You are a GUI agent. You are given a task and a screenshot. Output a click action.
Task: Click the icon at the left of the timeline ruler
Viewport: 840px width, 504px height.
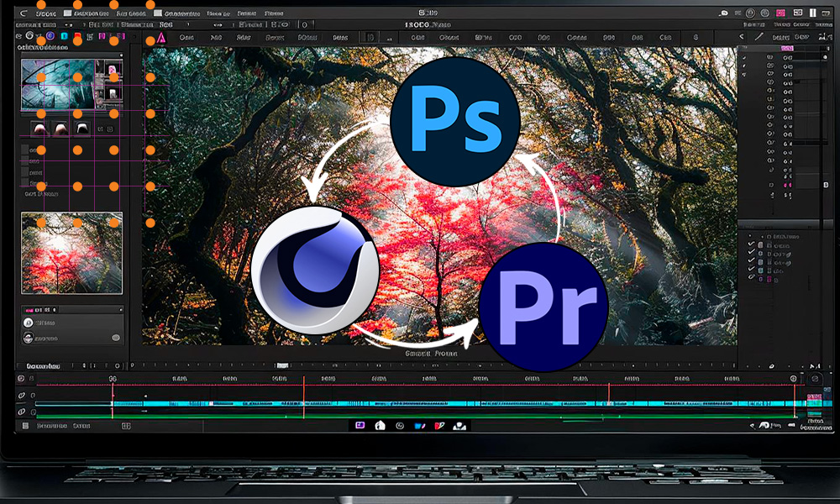(21, 378)
